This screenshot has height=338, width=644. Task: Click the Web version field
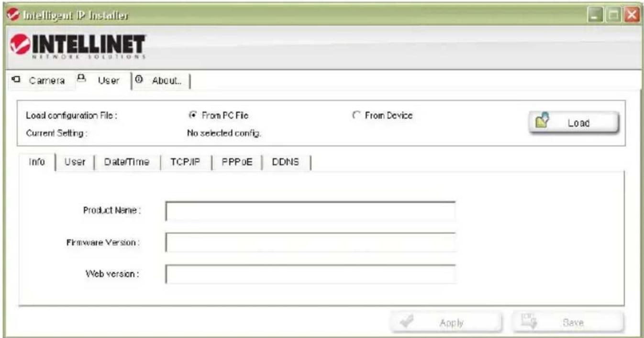311,274
